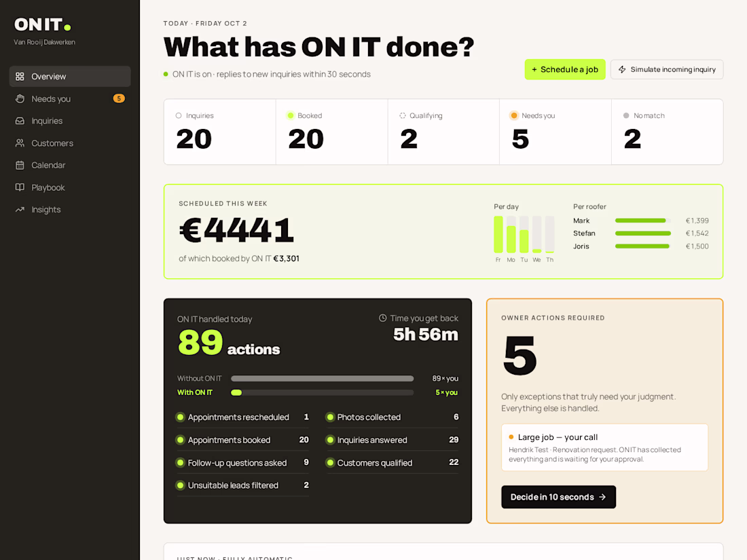Click the Without ON IT progress bar

[x=323, y=379]
